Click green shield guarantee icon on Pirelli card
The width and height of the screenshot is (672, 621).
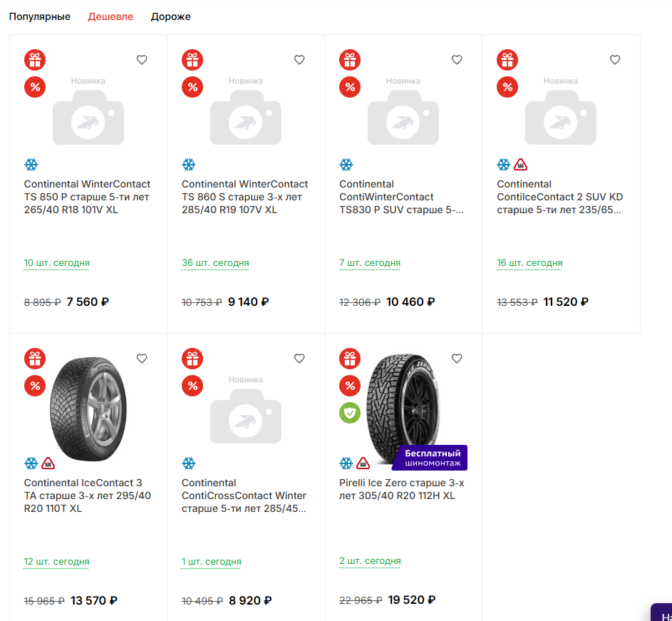coord(350,413)
